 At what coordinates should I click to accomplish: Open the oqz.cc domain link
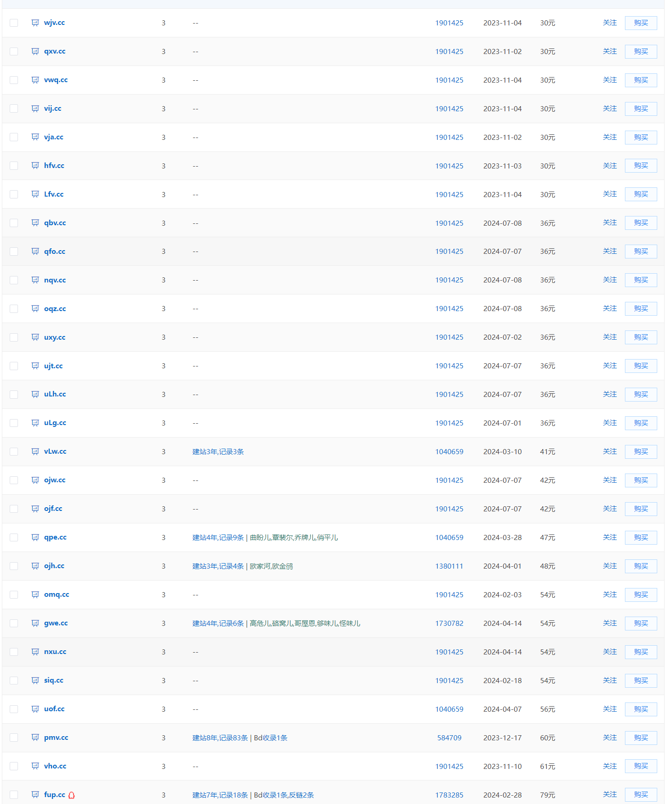pyautogui.click(x=55, y=309)
